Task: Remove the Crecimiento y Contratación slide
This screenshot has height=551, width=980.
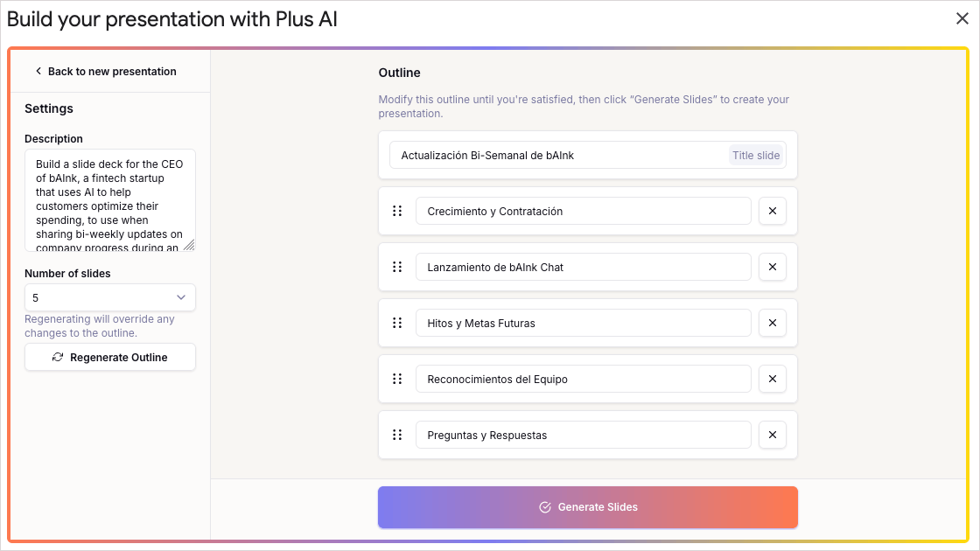Action: coord(772,211)
